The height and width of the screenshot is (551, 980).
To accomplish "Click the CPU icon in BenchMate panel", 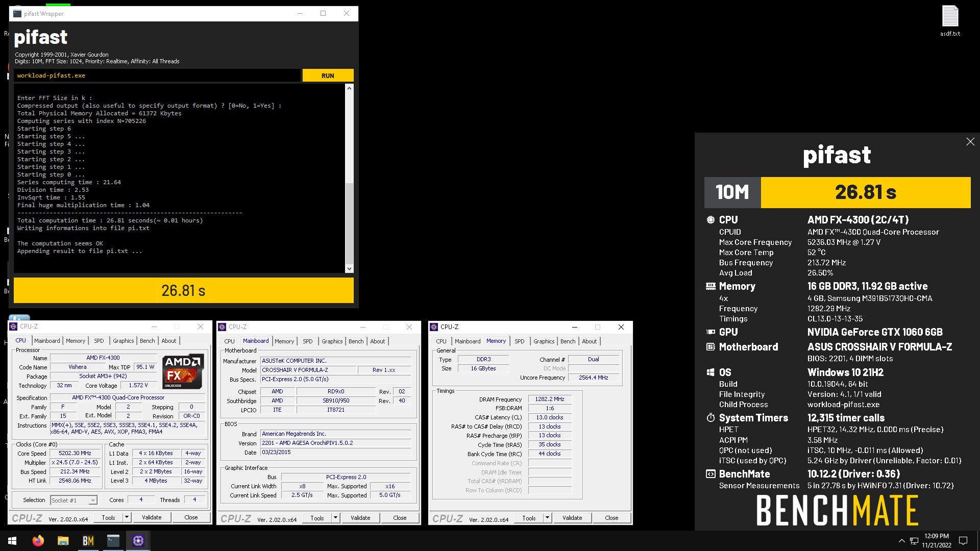I will coord(710,220).
